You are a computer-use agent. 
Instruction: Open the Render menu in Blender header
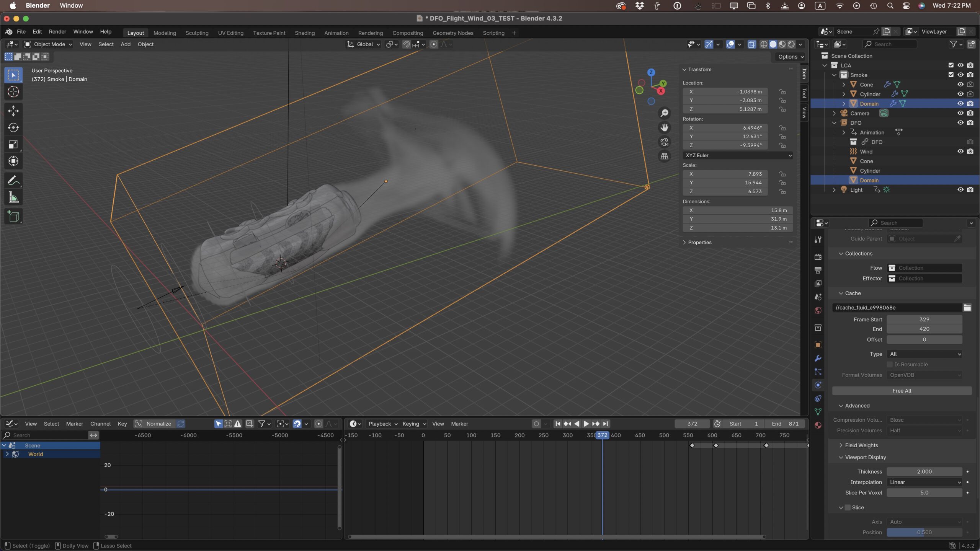(58, 31)
